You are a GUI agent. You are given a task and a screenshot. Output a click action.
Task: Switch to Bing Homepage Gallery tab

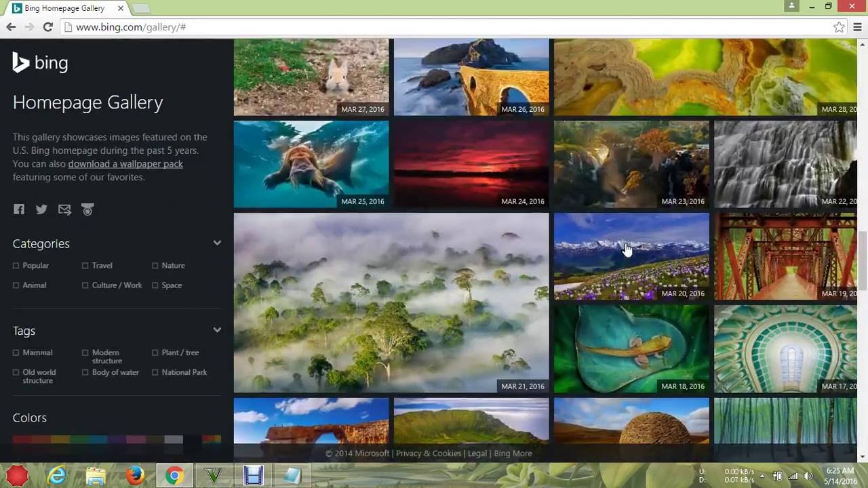coord(64,8)
